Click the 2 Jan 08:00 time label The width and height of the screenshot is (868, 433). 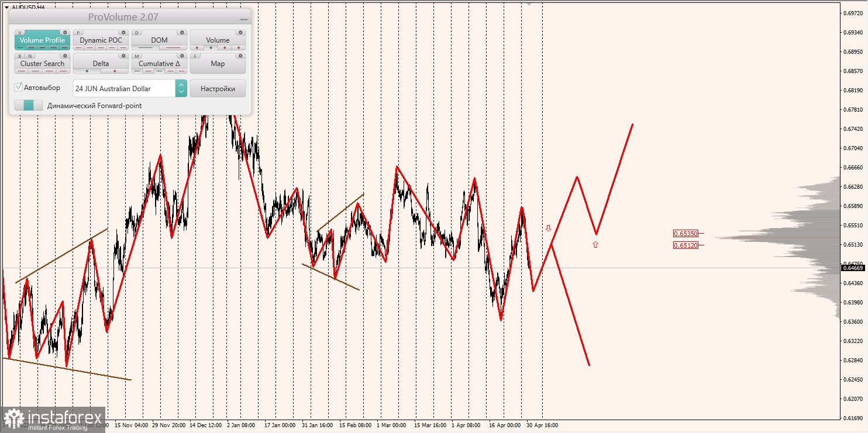click(x=241, y=425)
